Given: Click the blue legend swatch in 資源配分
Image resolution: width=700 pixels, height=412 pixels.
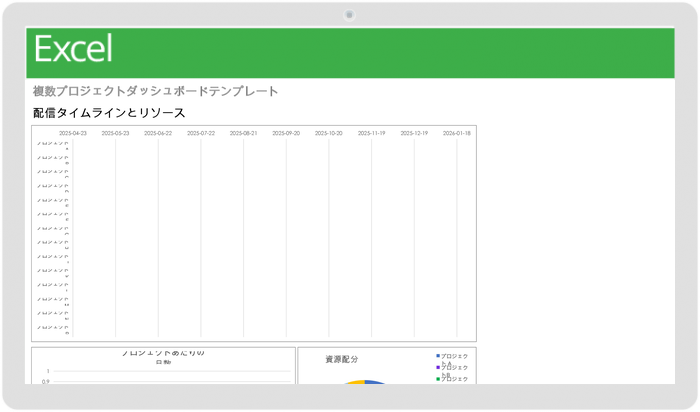Looking at the screenshot, I should [438, 356].
